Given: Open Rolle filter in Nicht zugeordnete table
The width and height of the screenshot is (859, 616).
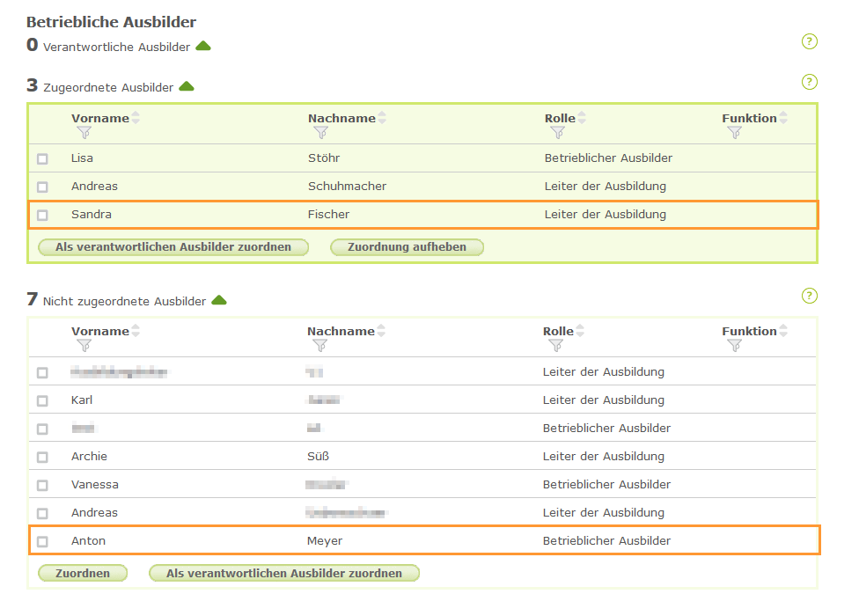Looking at the screenshot, I should [x=556, y=346].
